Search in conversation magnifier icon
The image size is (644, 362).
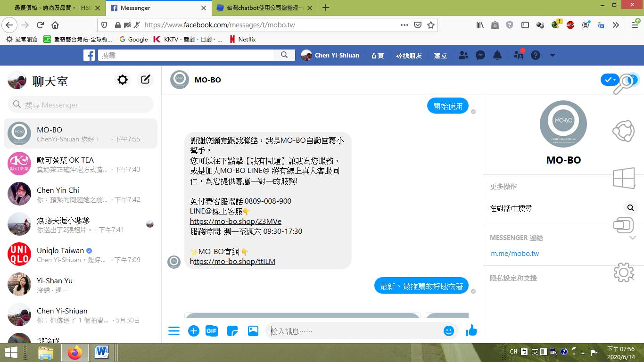coord(630,208)
